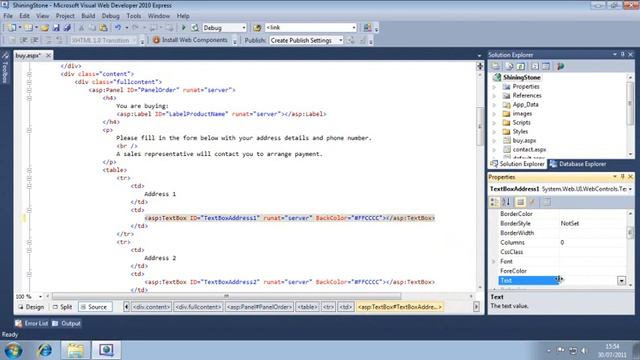640x360 pixels.
Task: Click the Paste clipboard icon
Action: (104, 28)
